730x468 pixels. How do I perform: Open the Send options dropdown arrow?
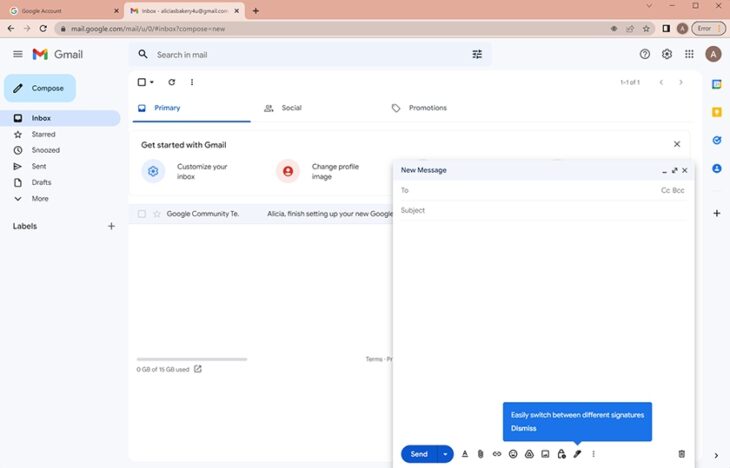point(446,454)
